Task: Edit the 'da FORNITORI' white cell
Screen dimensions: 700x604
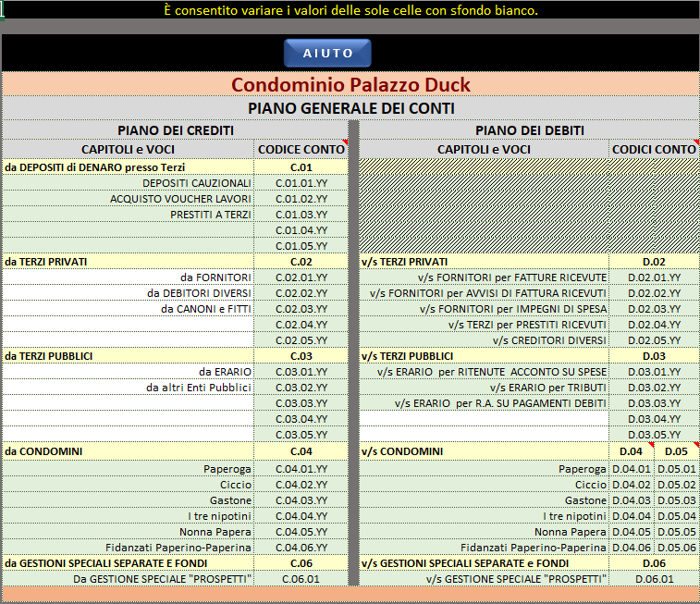Action: point(129,277)
